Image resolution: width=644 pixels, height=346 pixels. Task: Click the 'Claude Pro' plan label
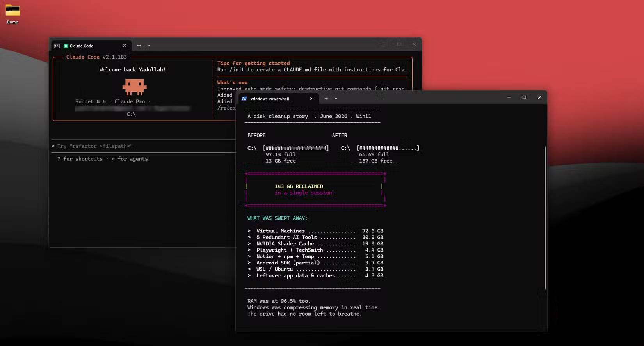click(130, 101)
